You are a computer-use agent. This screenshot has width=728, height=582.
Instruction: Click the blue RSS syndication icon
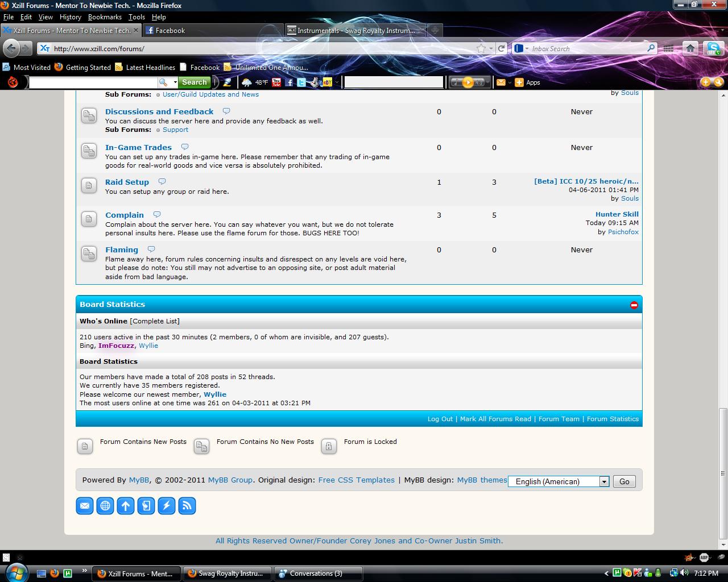point(187,505)
